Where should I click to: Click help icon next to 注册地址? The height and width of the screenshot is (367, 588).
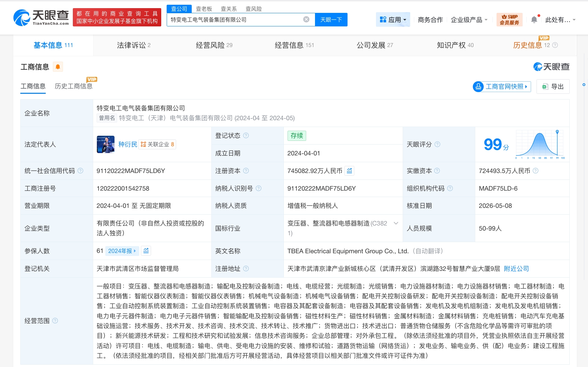click(246, 268)
